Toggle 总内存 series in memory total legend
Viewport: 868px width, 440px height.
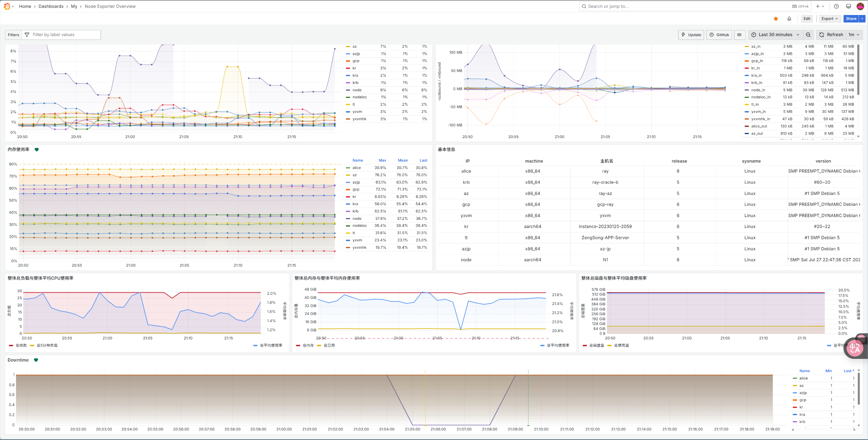pos(308,346)
